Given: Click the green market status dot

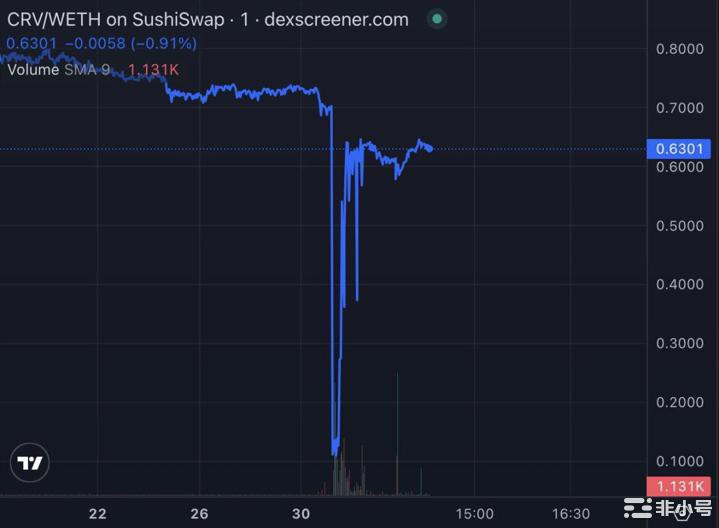Looking at the screenshot, I should (x=437, y=19).
